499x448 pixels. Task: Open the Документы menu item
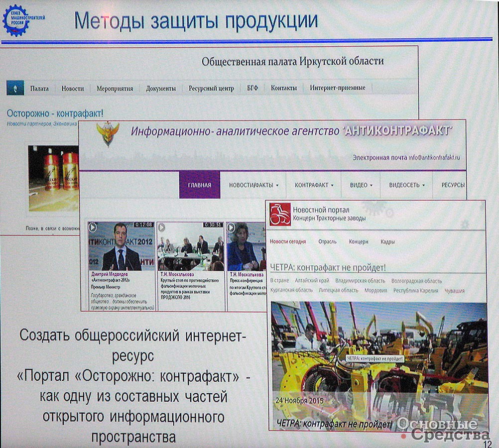click(x=161, y=89)
